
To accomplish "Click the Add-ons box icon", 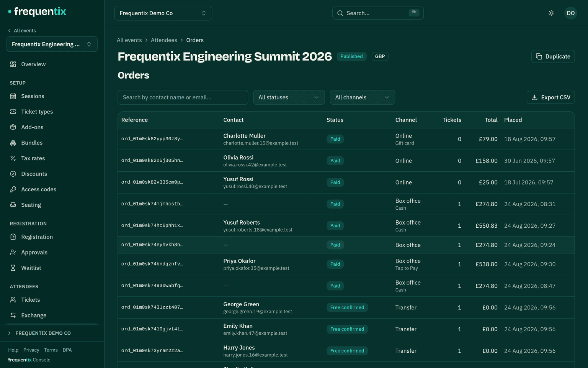I will pyautogui.click(x=13, y=127).
